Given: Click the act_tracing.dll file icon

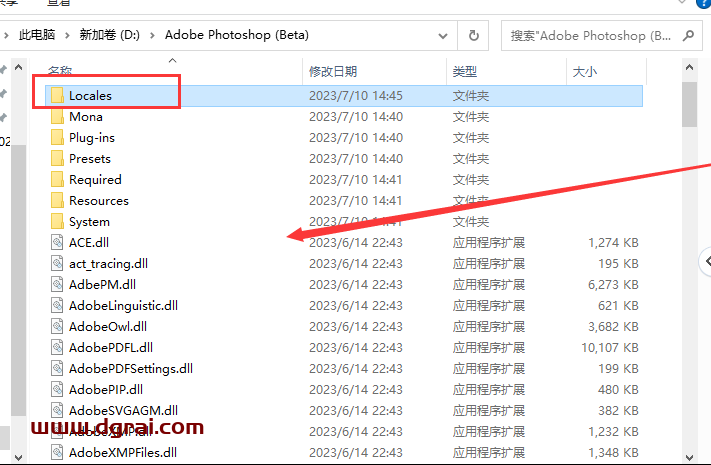Looking at the screenshot, I should pyautogui.click(x=57, y=264).
